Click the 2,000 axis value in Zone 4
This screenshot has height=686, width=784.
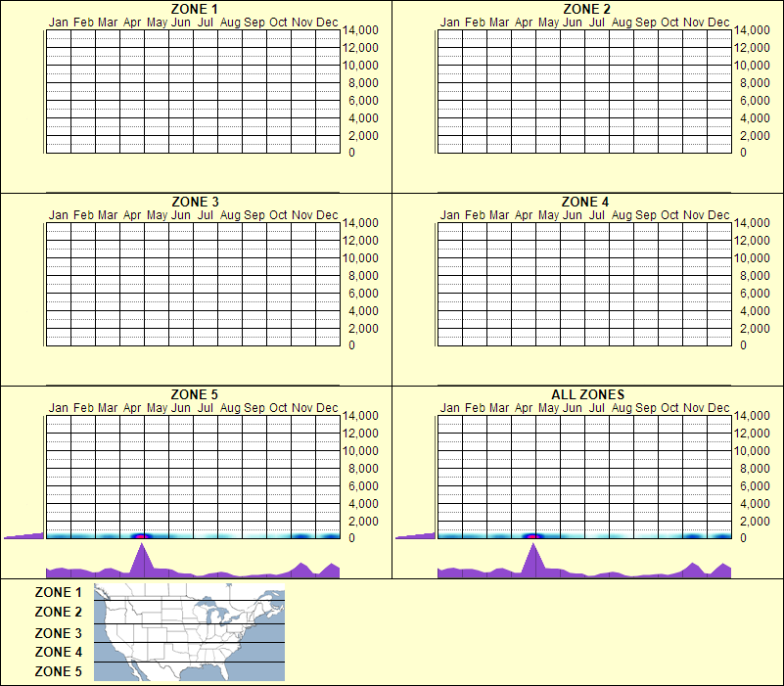755,329
